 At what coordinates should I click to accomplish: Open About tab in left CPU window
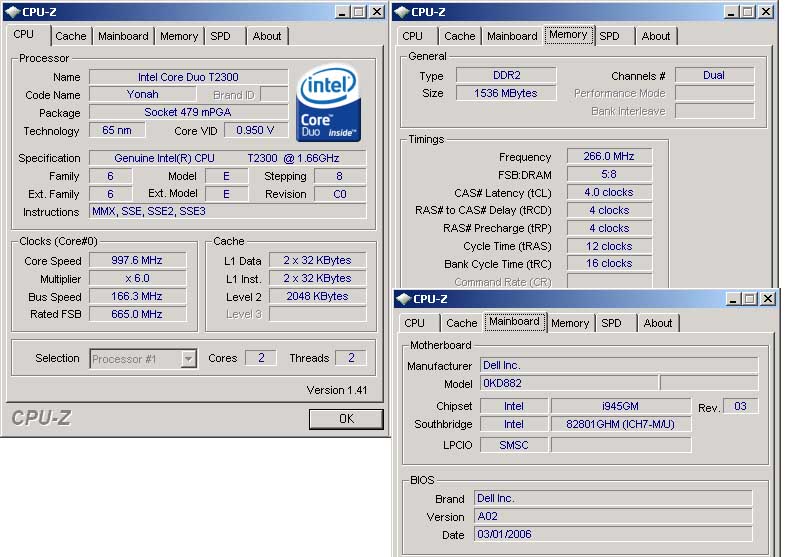267,36
